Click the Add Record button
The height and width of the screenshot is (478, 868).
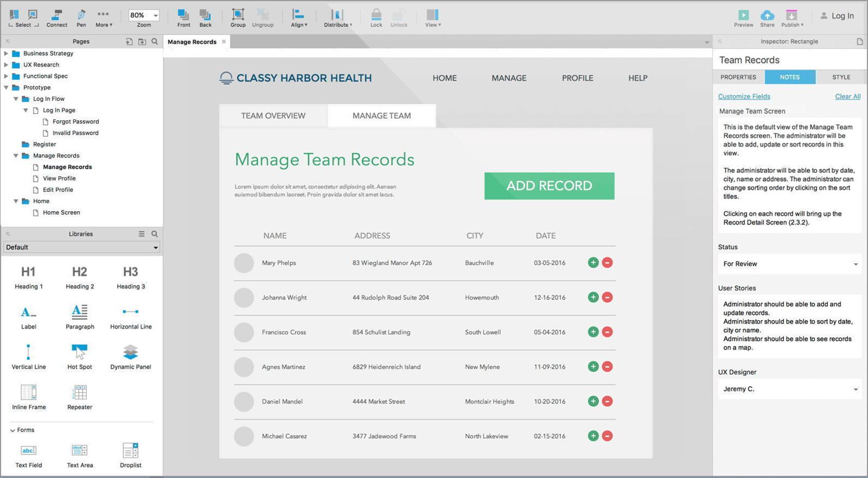click(549, 186)
